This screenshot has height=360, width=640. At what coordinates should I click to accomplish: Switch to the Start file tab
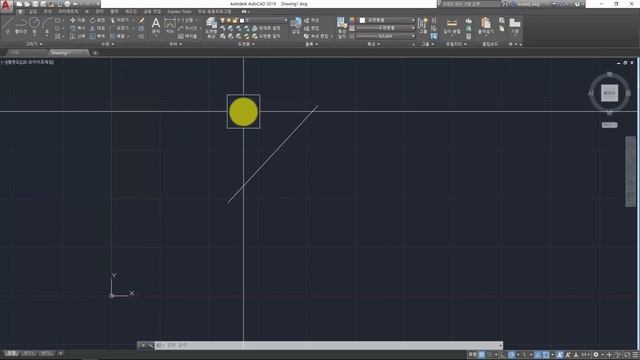click(27, 53)
